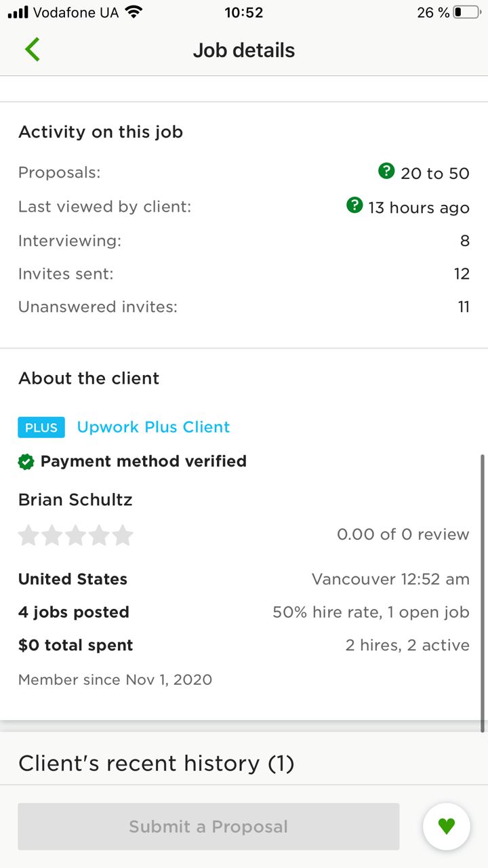Tap the Submit a Proposal button
Image resolution: width=488 pixels, height=868 pixels.
(x=209, y=827)
